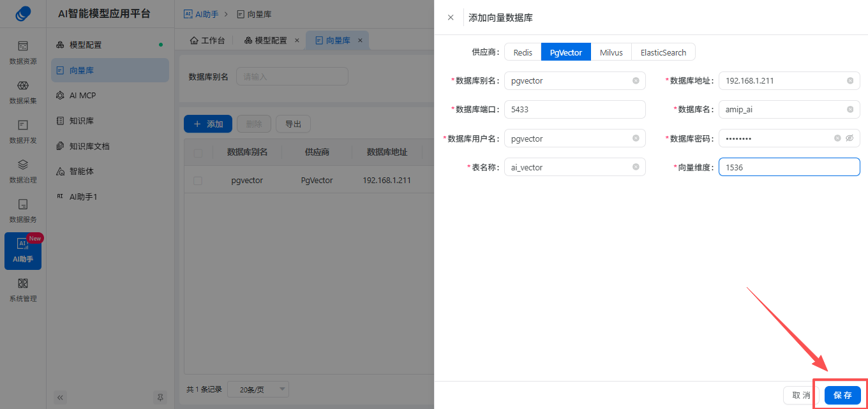Clear the 数据库地址 field
The image size is (868, 409).
tap(850, 80)
